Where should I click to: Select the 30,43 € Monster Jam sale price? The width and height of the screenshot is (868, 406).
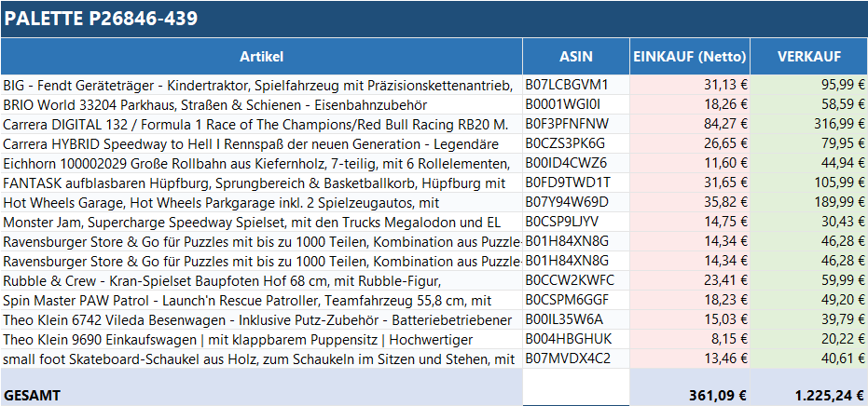point(808,222)
